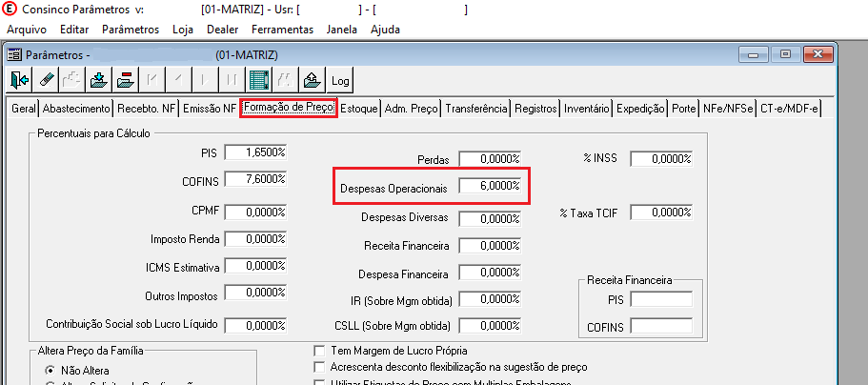Screen dimensions: 868x385
Task: Click the grayed copy steps icon
Action: click(73, 80)
